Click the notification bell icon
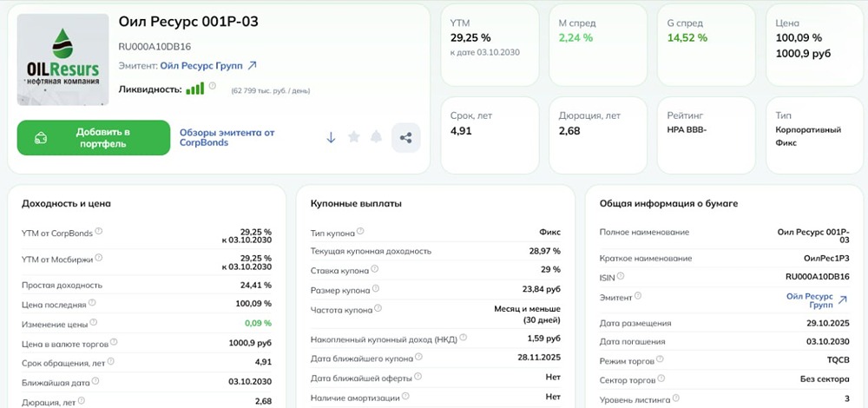This screenshot has height=408, width=868. (377, 137)
